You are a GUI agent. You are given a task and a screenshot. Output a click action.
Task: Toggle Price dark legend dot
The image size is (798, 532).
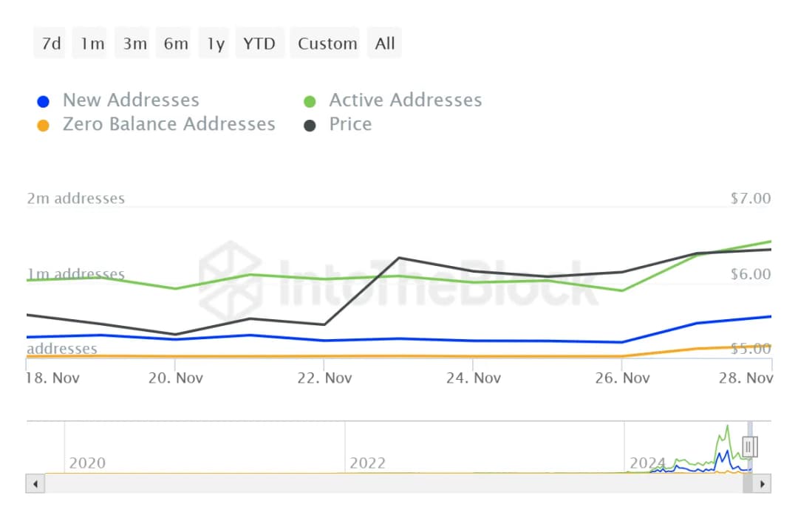pos(310,125)
